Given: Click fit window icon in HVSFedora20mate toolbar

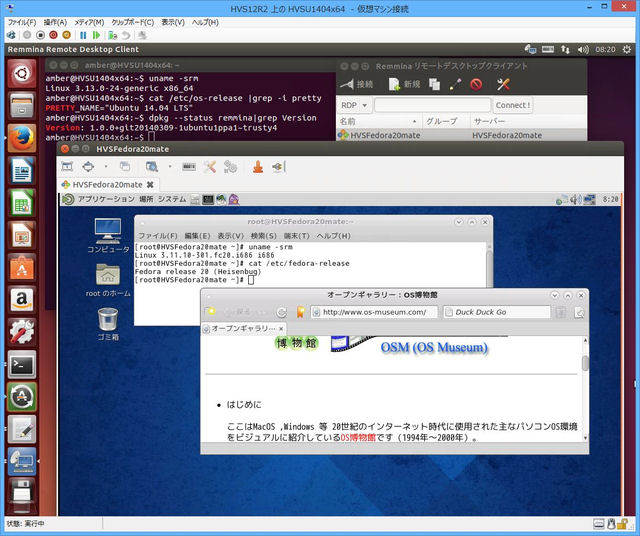Looking at the screenshot, I should point(88,166).
